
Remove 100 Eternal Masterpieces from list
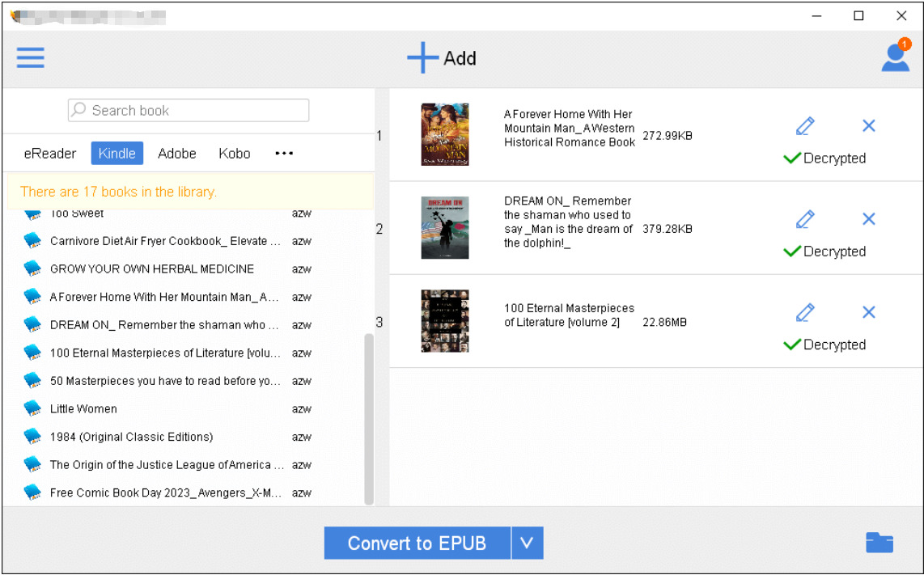(x=869, y=312)
